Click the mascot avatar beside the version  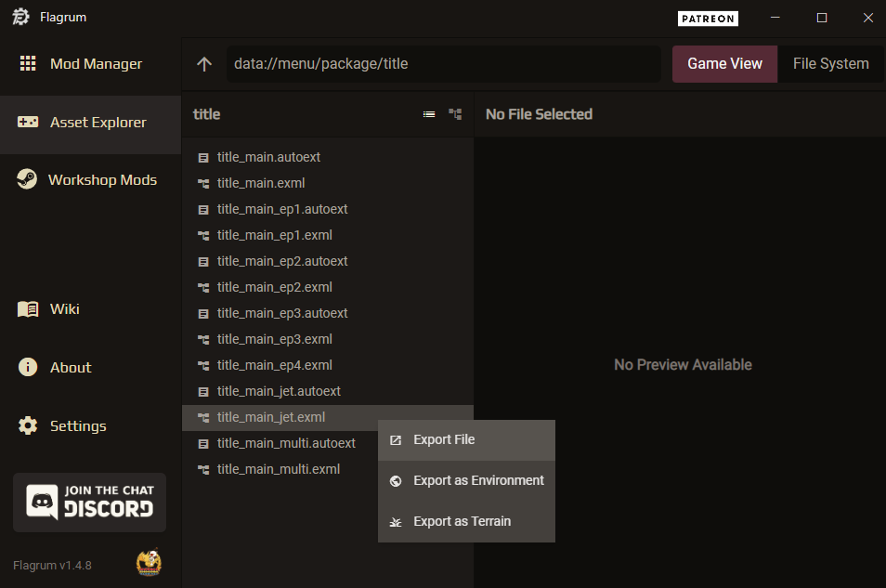(149, 563)
